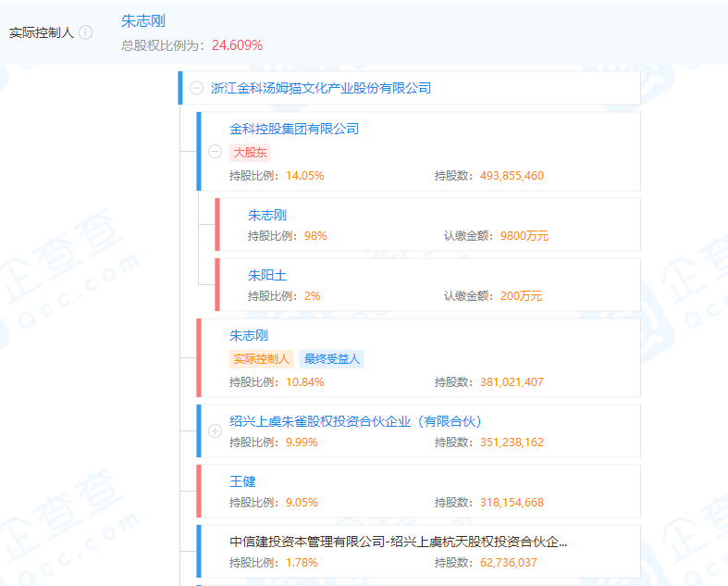Open the 朱阳土 shareholder link
This screenshot has height=586, width=728.
[x=267, y=275]
